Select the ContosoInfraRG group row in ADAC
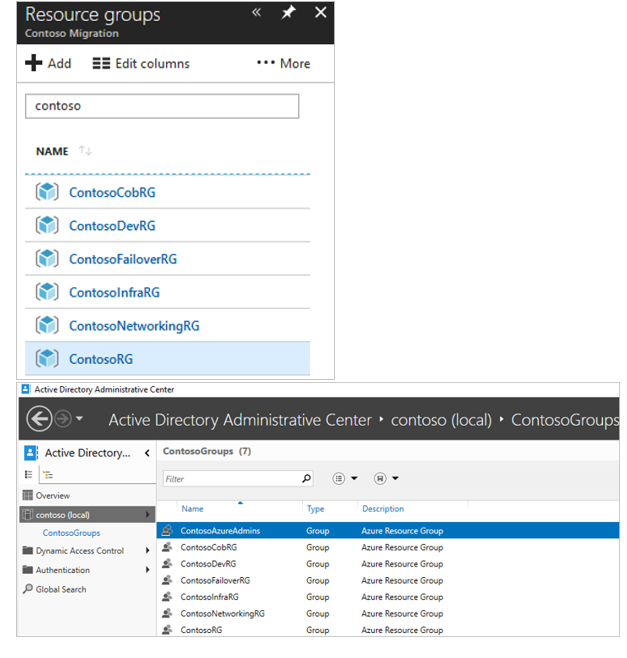The width and height of the screenshot is (627, 658). [388, 597]
